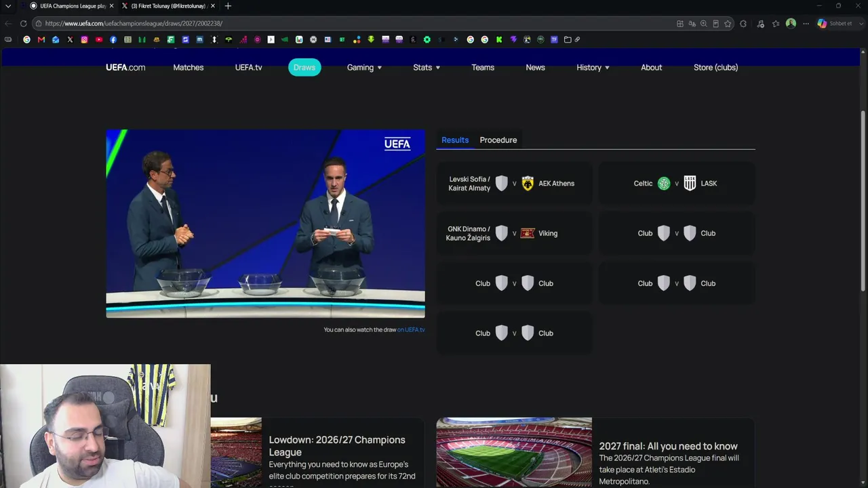The height and width of the screenshot is (488, 868).
Task: Expand the Stats dropdown menu
Action: (x=427, y=68)
